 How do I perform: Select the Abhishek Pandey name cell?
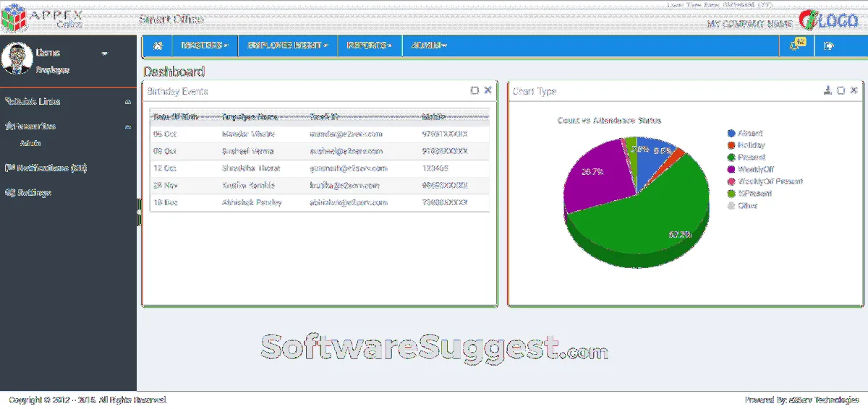point(252,203)
